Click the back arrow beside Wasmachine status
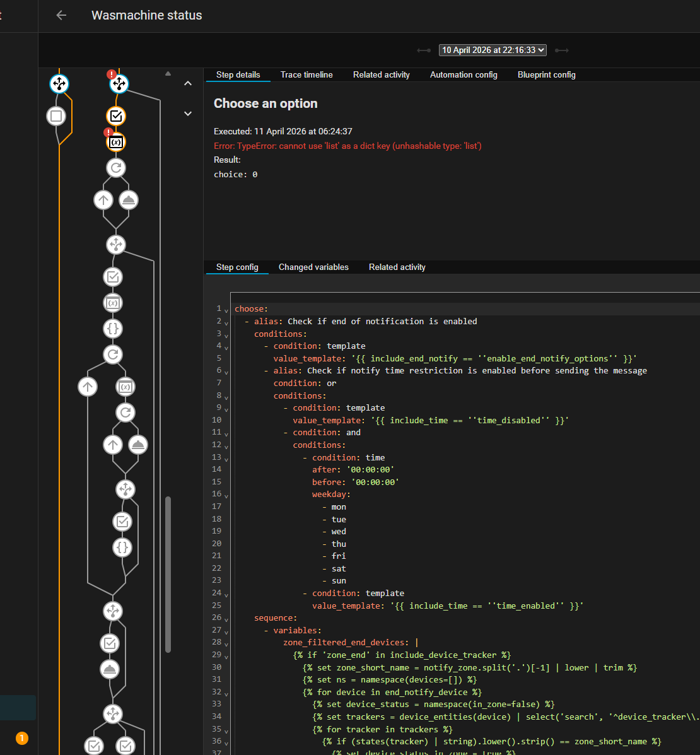This screenshot has height=755, width=700. 61,16
